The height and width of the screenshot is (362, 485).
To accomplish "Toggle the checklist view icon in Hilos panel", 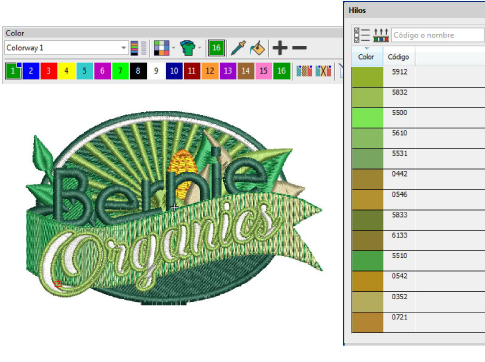I will [x=362, y=35].
